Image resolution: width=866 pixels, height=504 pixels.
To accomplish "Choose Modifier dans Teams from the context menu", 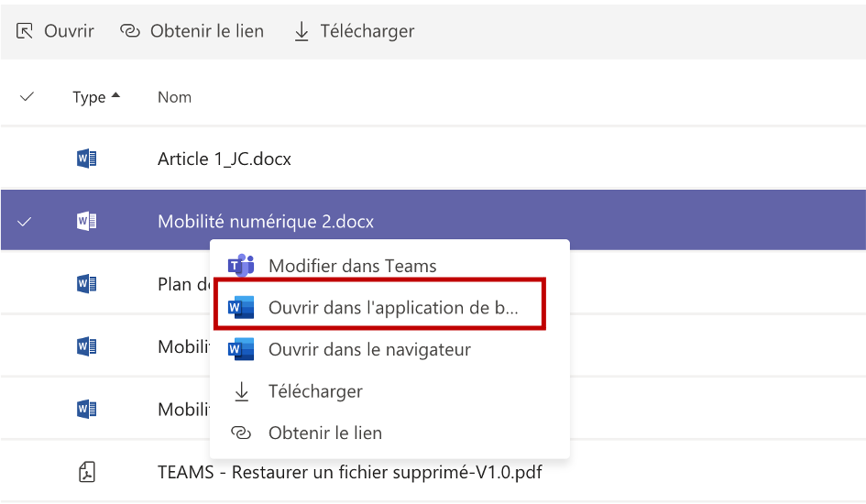I will [352, 266].
